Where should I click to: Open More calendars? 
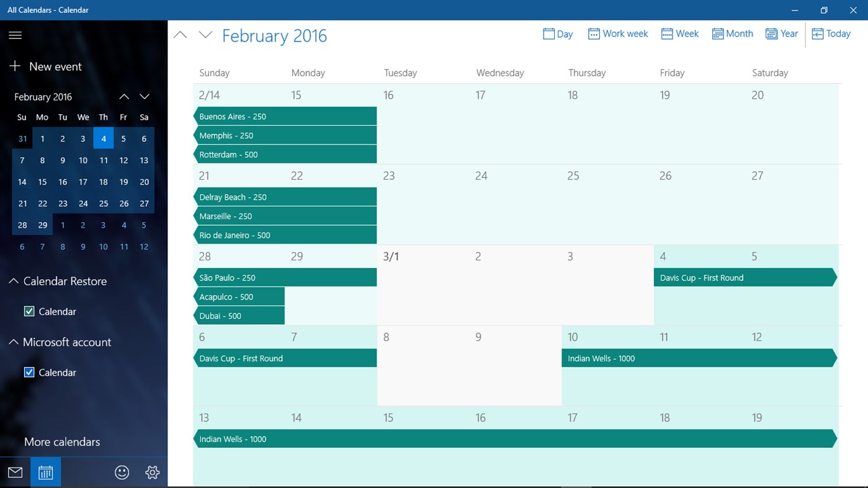(62, 441)
